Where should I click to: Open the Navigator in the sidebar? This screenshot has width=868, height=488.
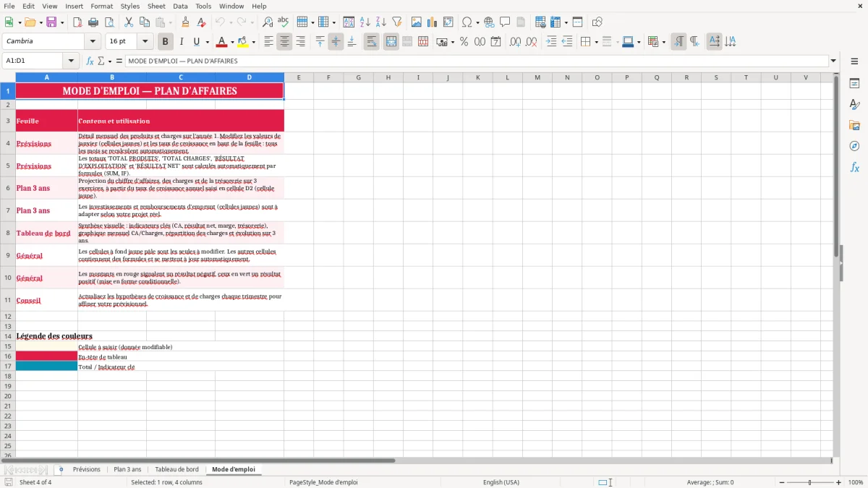[x=854, y=146]
